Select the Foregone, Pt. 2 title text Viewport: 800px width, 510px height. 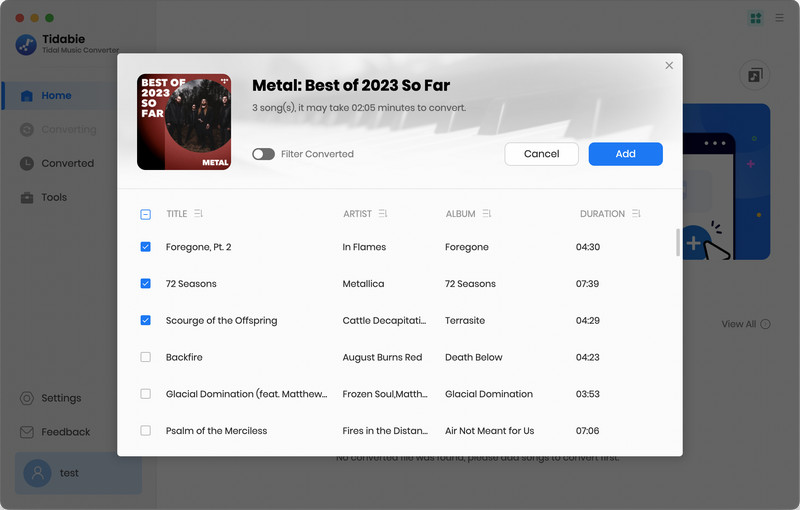click(198, 247)
